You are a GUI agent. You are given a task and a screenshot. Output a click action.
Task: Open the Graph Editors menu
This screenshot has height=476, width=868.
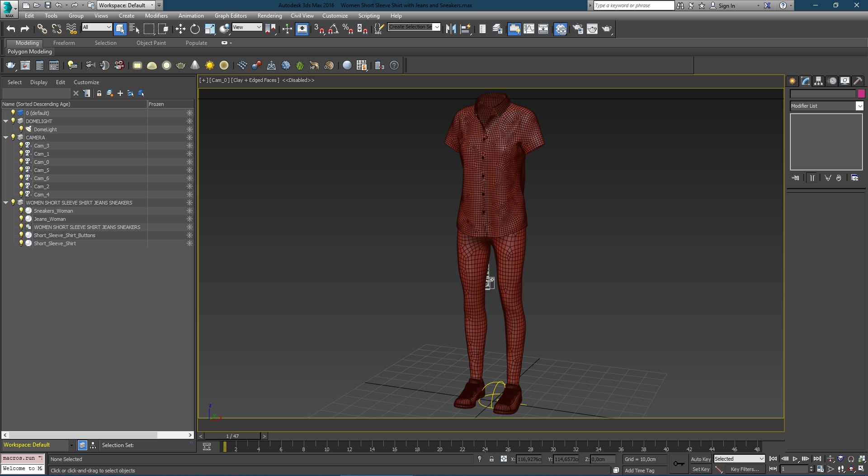[231, 16]
